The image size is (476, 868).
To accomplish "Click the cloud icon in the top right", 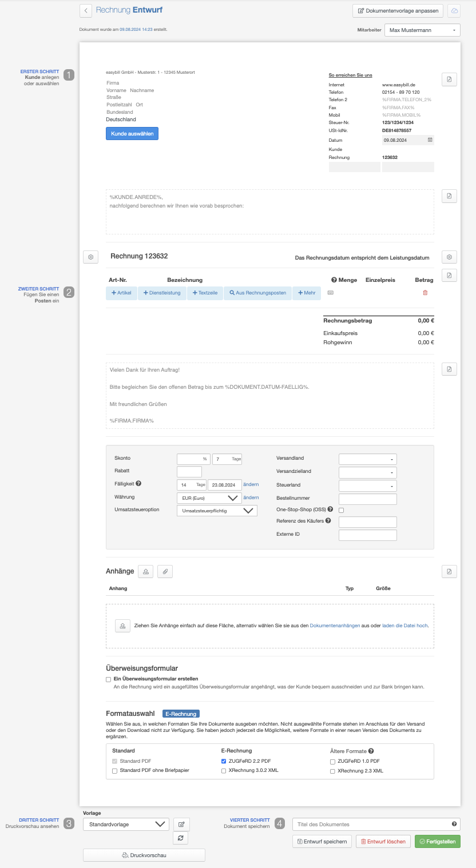I will click(x=454, y=10).
